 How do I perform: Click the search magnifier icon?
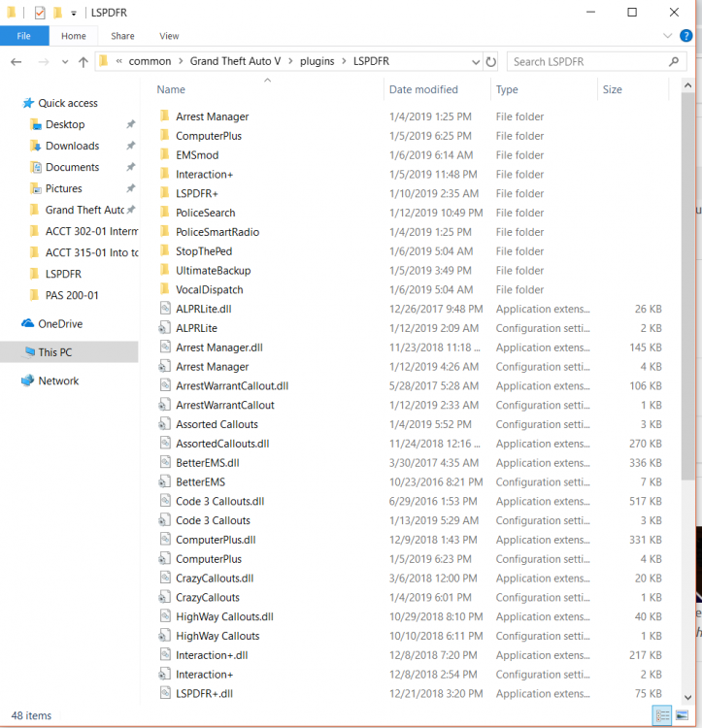[x=674, y=61]
